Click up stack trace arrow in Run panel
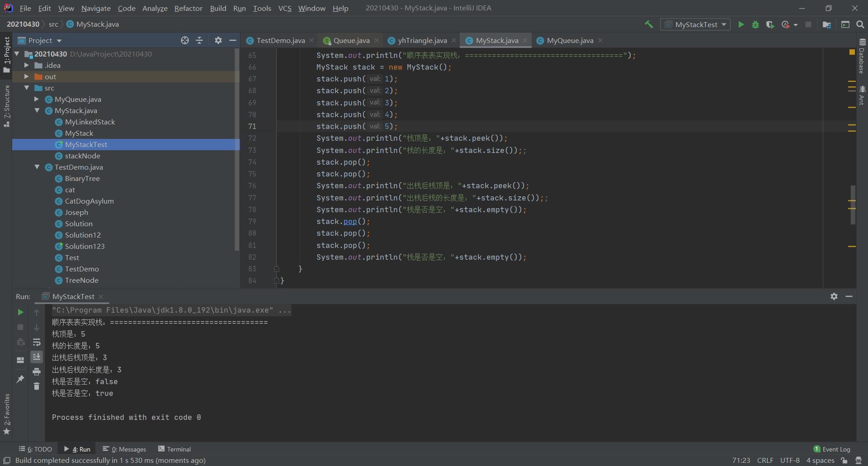Screen dimensions: 868x466 (37, 312)
